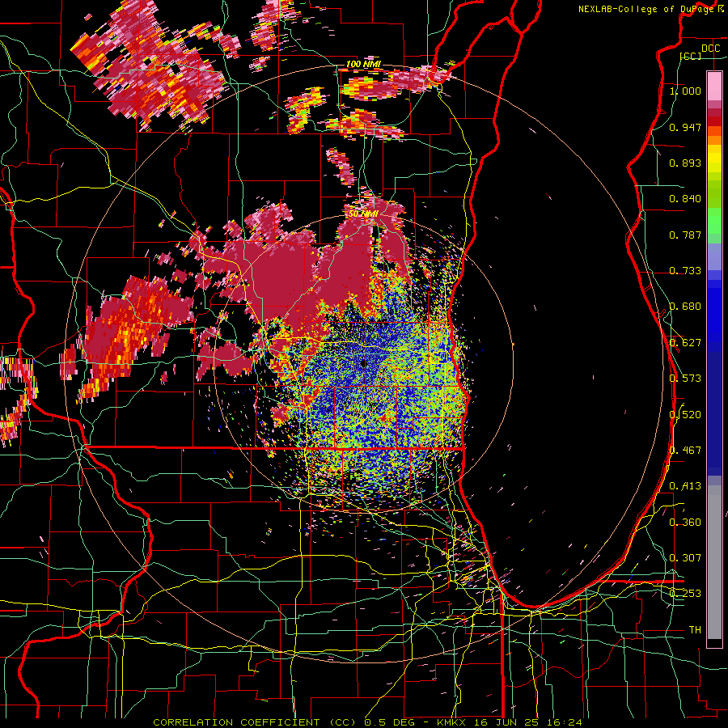Click the 0.893 scale value
The height and width of the screenshot is (728, 728).
coord(685,163)
